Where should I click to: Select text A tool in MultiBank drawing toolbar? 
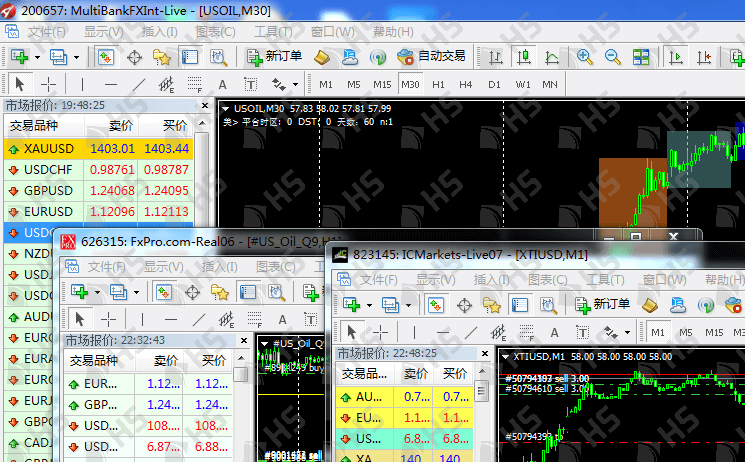(x=222, y=85)
